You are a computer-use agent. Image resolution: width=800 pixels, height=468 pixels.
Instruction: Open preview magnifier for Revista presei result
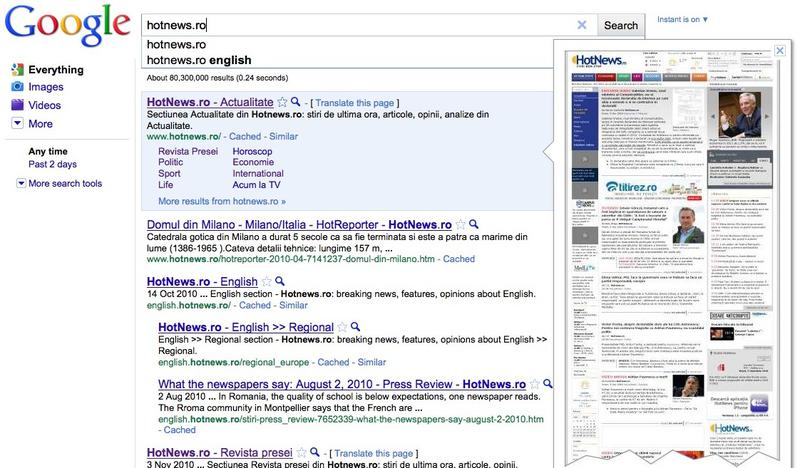[315, 452]
